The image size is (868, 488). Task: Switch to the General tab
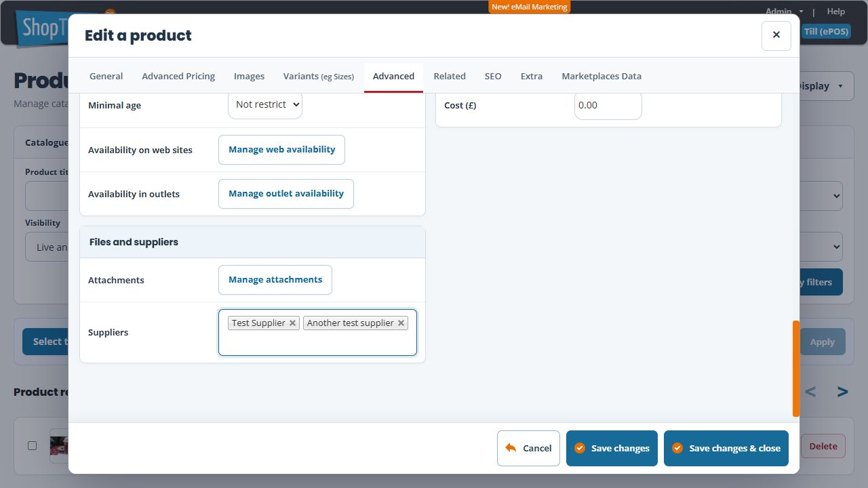point(106,76)
